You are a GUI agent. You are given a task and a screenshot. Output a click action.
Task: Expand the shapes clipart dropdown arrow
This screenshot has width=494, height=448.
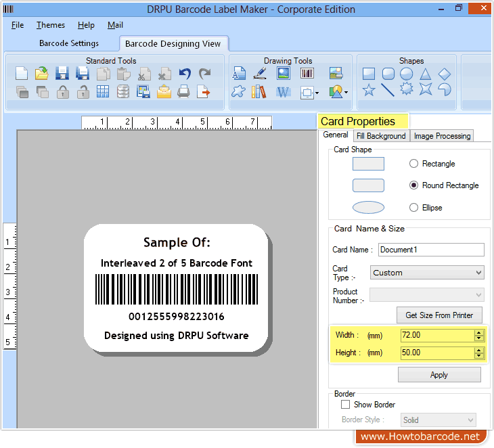[x=346, y=92]
